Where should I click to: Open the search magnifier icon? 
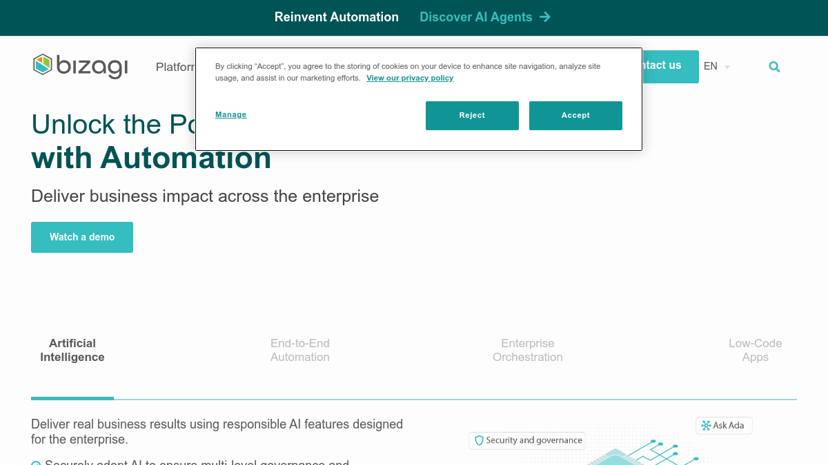(x=774, y=67)
